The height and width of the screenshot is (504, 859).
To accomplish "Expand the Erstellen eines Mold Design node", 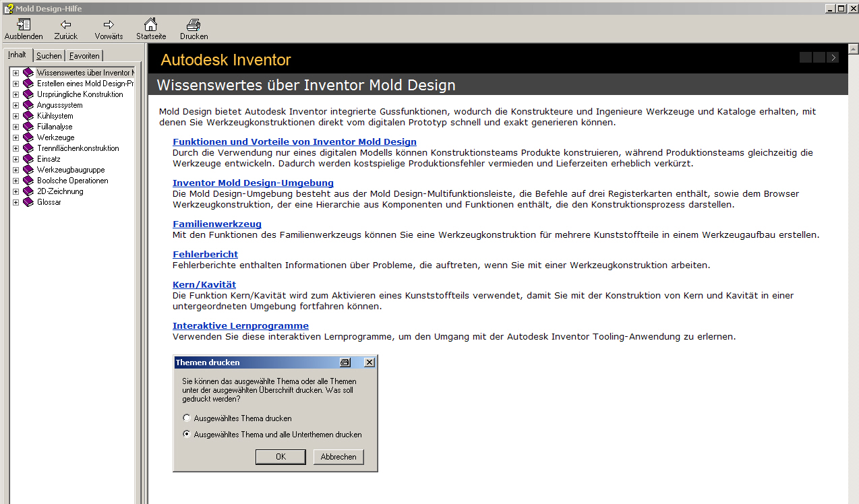I will (16, 84).
